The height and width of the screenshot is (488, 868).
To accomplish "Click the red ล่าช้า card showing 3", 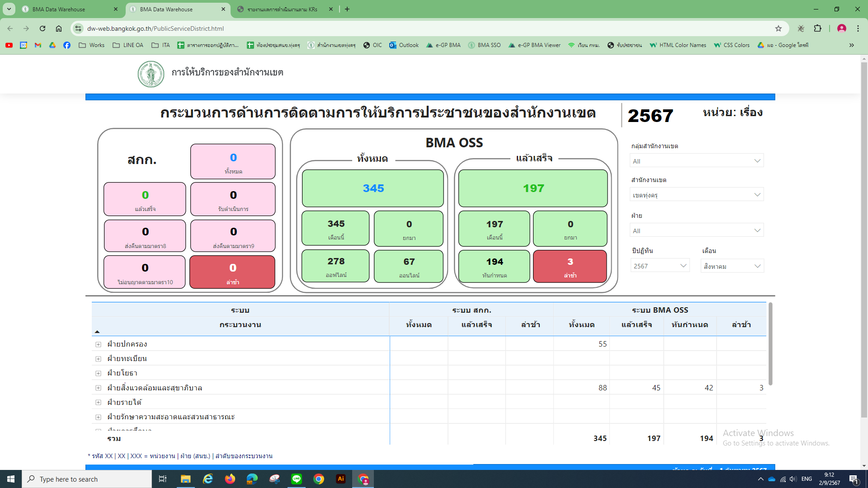I will pyautogui.click(x=570, y=267).
